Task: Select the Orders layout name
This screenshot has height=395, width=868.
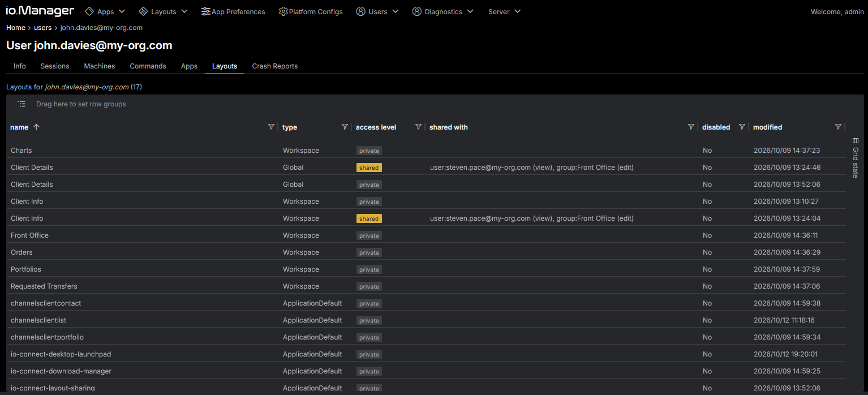Action: [x=22, y=252]
